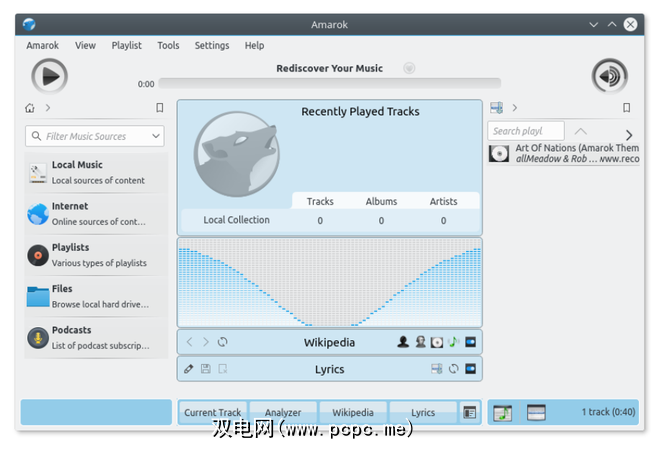Show Wikipedia track page icon
The width and height of the screenshot is (670, 452).
click(453, 342)
